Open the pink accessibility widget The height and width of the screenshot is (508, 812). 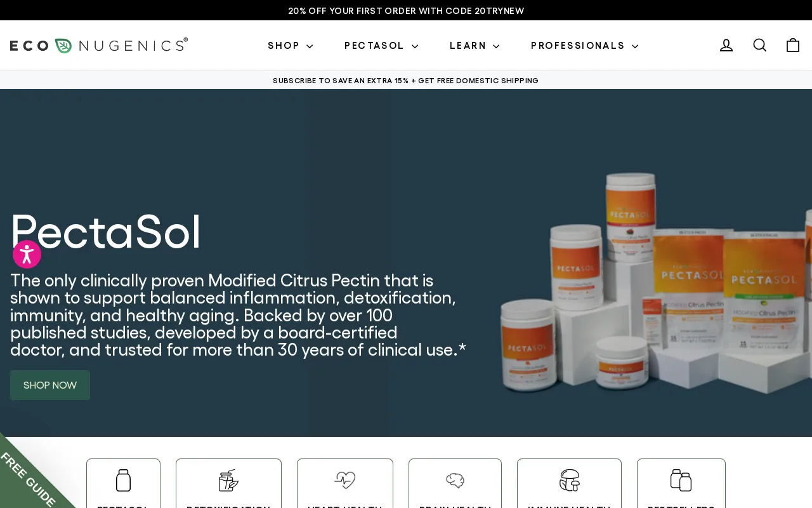(27, 254)
